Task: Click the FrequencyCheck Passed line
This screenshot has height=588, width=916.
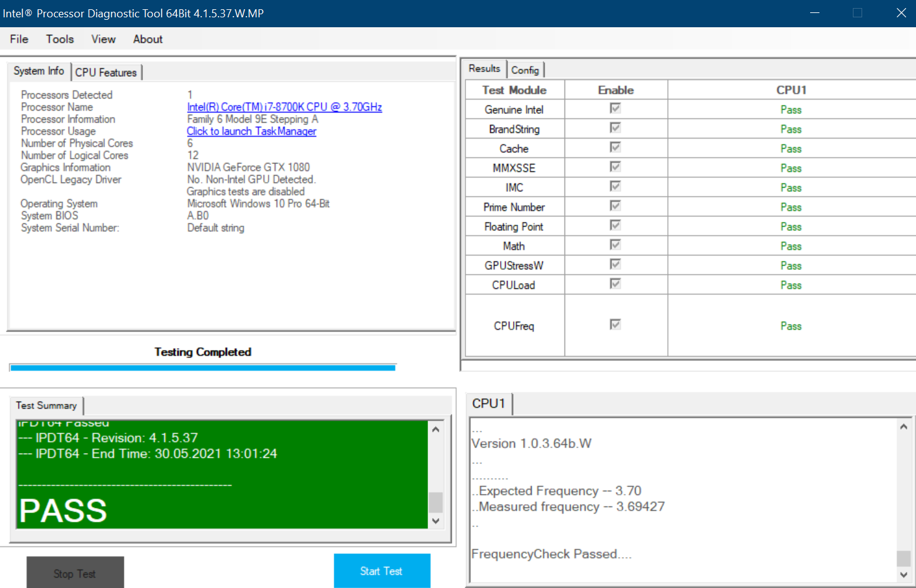Action: click(x=551, y=554)
